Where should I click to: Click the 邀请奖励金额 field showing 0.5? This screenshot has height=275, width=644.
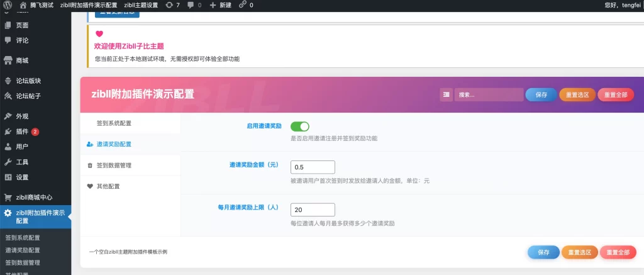(x=313, y=167)
